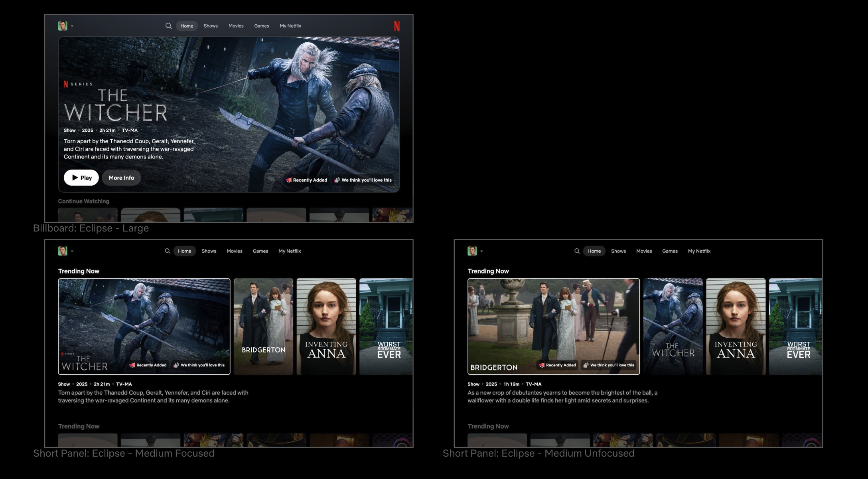Viewport: 868px width, 479px height.
Task: Click the 'Billboard: Eclipse - Large' frame label
Action: coord(91,228)
